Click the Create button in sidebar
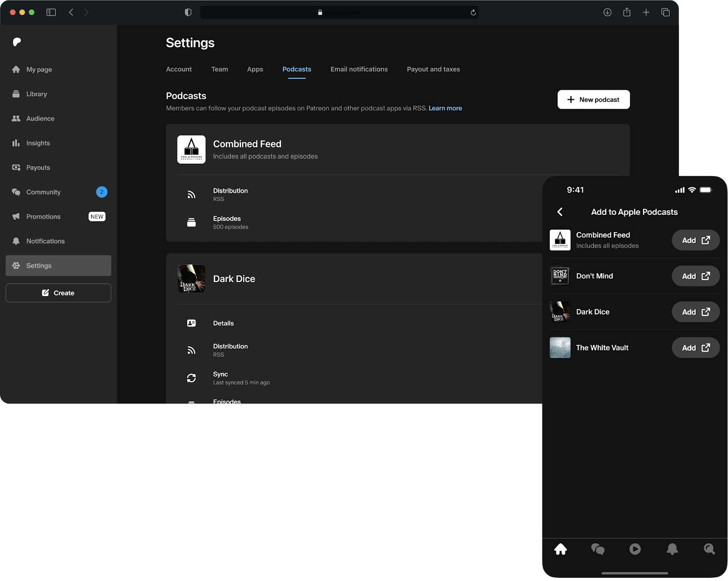The image size is (728, 581). [58, 293]
